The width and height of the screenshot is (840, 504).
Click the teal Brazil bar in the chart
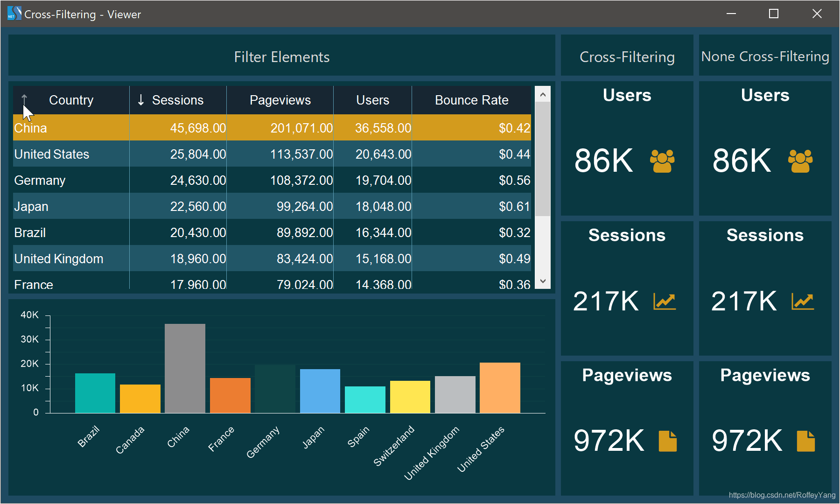tap(95, 393)
